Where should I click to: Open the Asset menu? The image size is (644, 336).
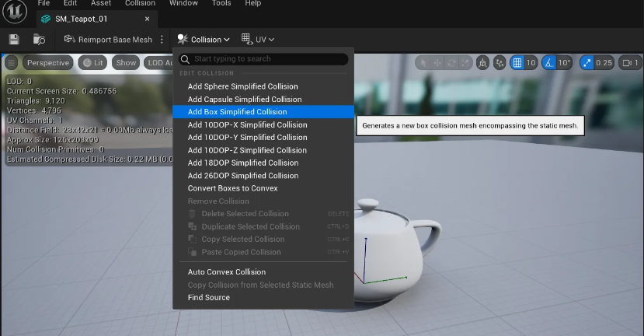(x=101, y=3)
